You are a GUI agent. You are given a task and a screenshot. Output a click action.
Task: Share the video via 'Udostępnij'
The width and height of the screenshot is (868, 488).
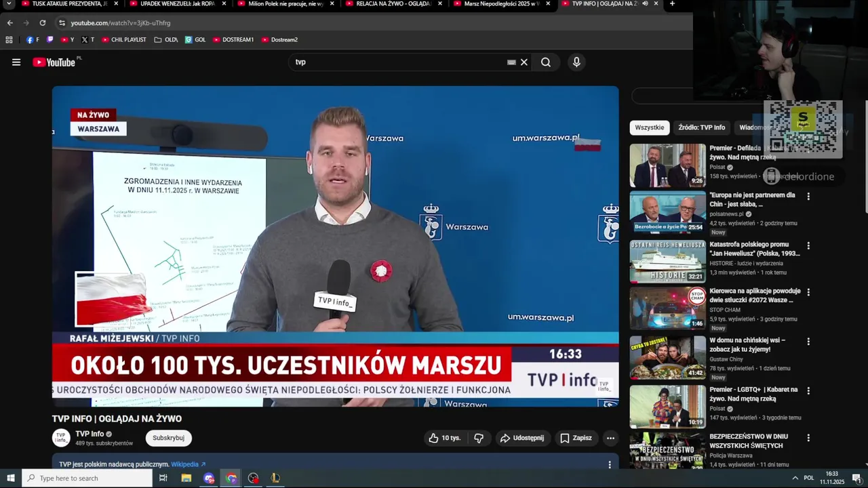[522, 438]
